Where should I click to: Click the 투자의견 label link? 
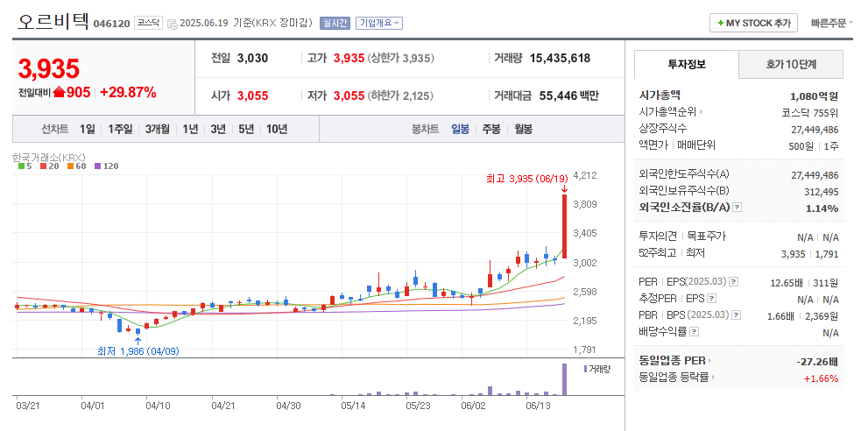click(x=658, y=237)
